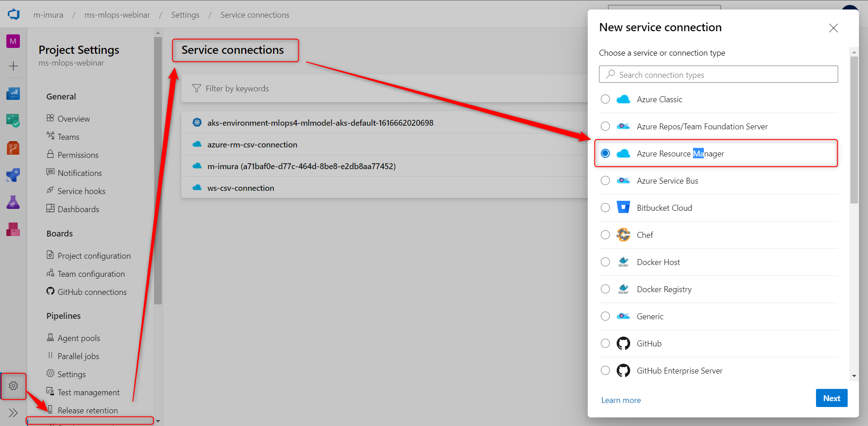Click the Azure Classic cloud icon
This screenshot has height=426, width=868.
pyautogui.click(x=623, y=99)
